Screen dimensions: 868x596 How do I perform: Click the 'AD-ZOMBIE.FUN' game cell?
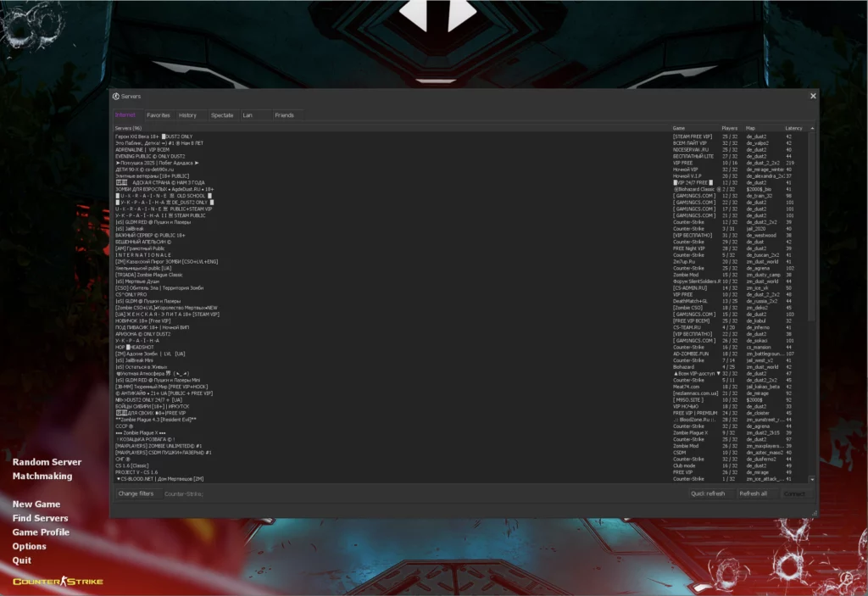tap(690, 354)
